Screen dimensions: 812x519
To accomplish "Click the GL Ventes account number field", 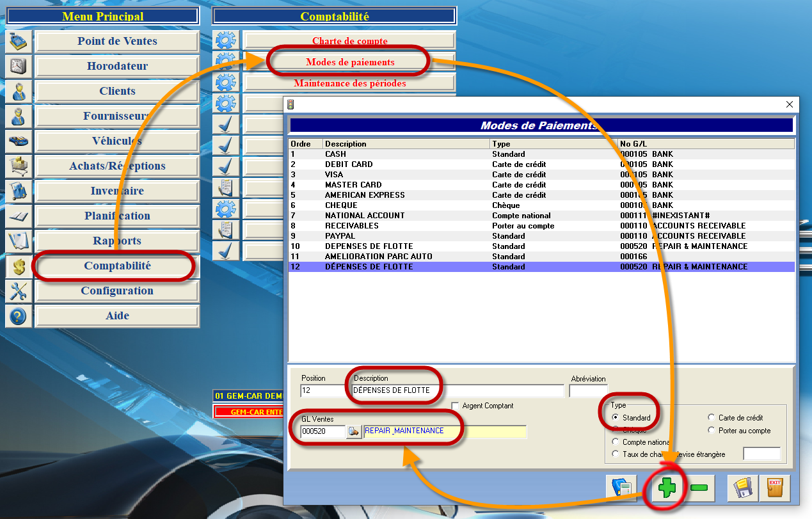I will coord(322,432).
